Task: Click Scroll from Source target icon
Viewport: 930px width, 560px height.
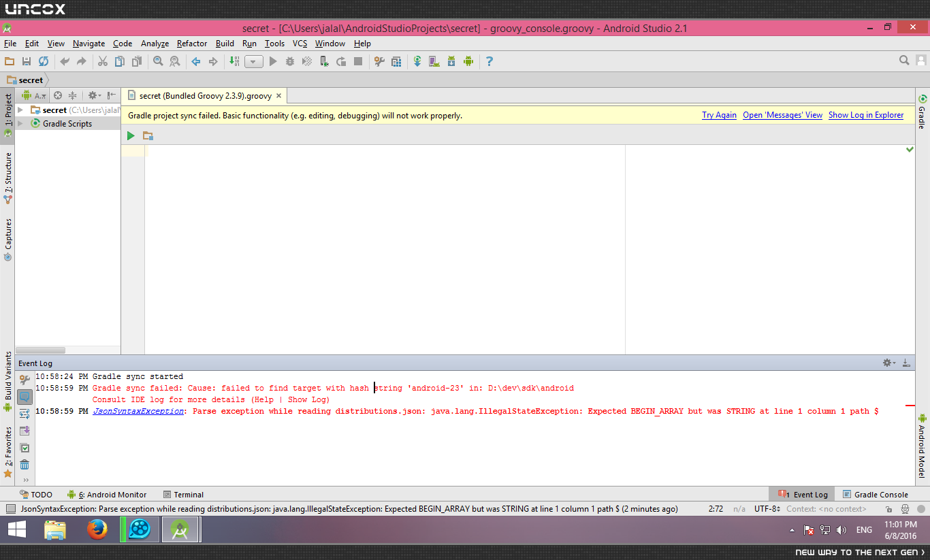Action: pos(58,96)
